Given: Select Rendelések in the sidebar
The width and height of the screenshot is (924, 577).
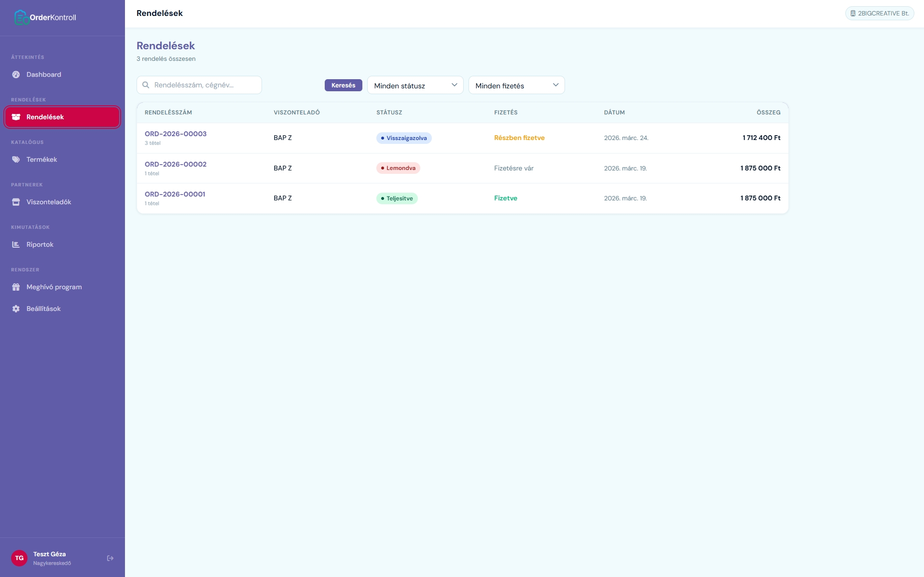Looking at the screenshot, I should [x=62, y=117].
